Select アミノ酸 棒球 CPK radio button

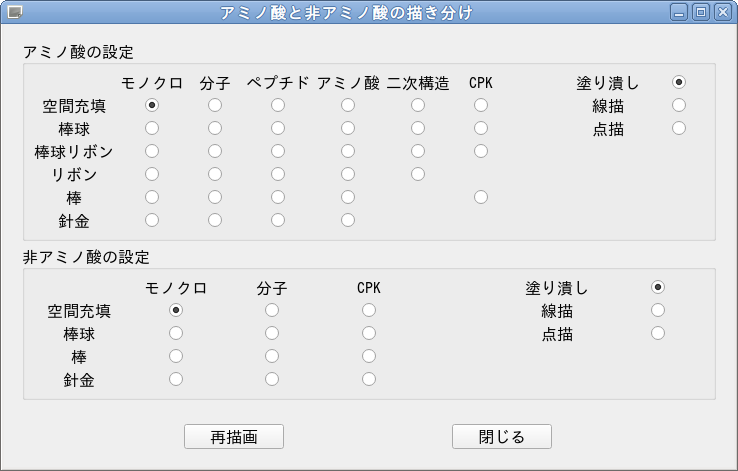[481, 128]
